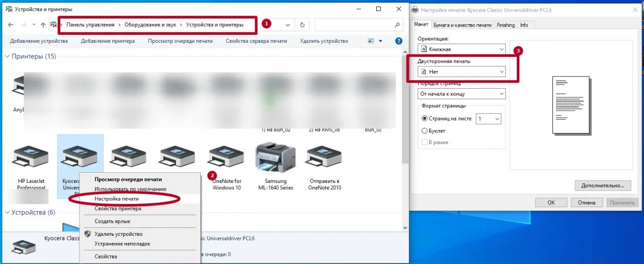Collapse the Устройства (6) group
The width and height of the screenshot is (644, 264).
click(8, 213)
